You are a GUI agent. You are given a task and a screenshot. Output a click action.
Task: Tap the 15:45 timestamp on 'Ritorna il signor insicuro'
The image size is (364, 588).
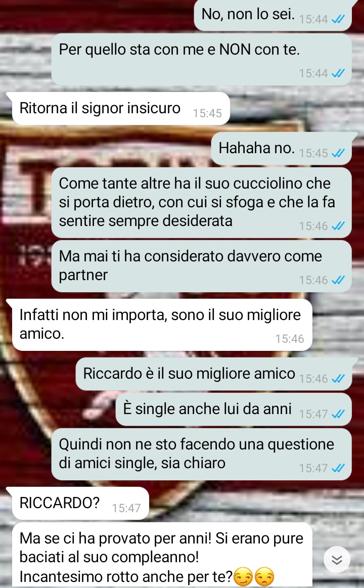(x=207, y=113)
